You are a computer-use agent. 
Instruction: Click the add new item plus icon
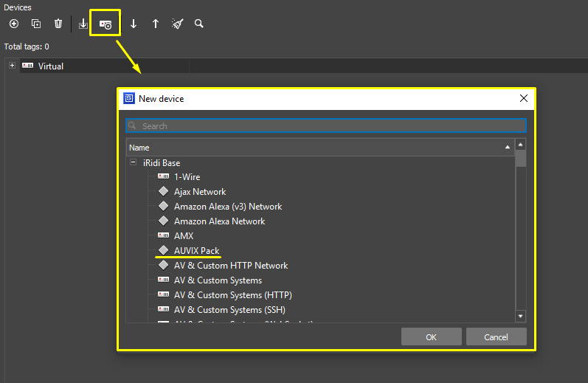[14, 24]
